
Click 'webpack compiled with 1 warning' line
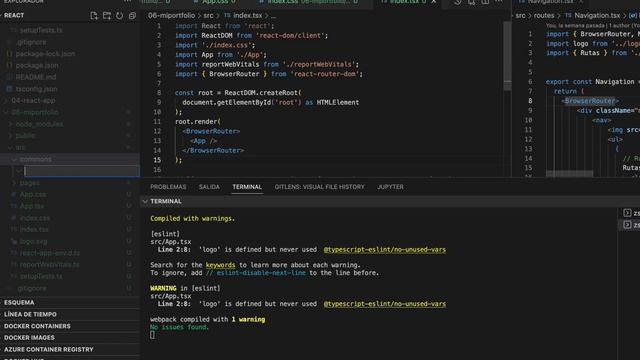point(207,319)
